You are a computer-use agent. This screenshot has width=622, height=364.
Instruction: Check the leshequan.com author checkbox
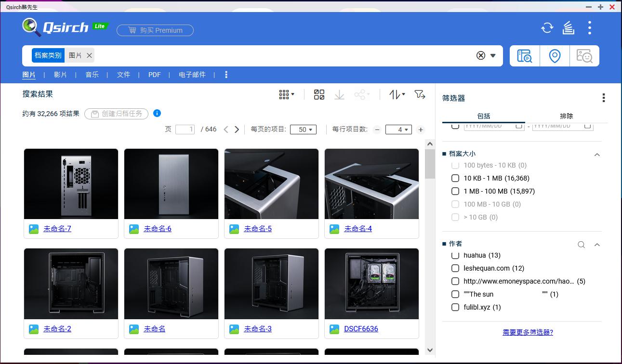(455, 268)
